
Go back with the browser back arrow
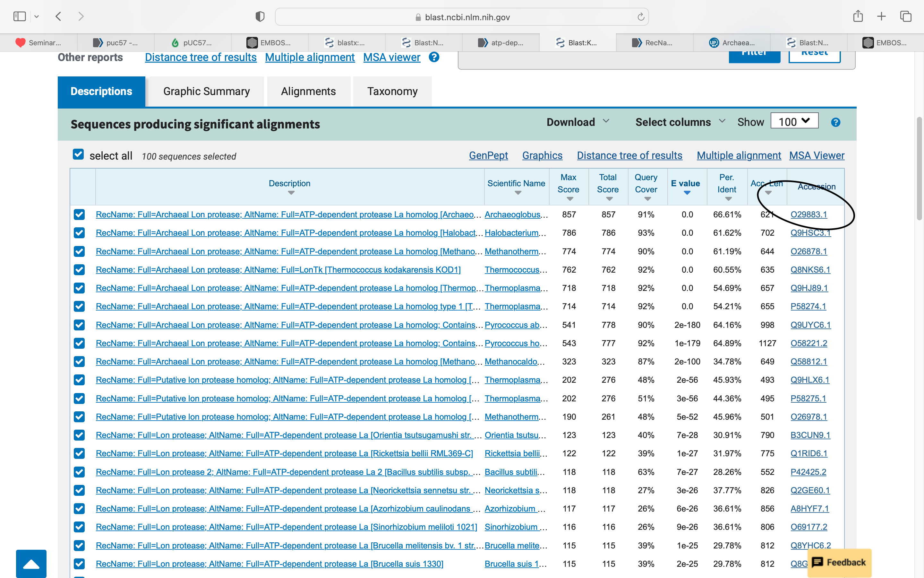[58, 16]
